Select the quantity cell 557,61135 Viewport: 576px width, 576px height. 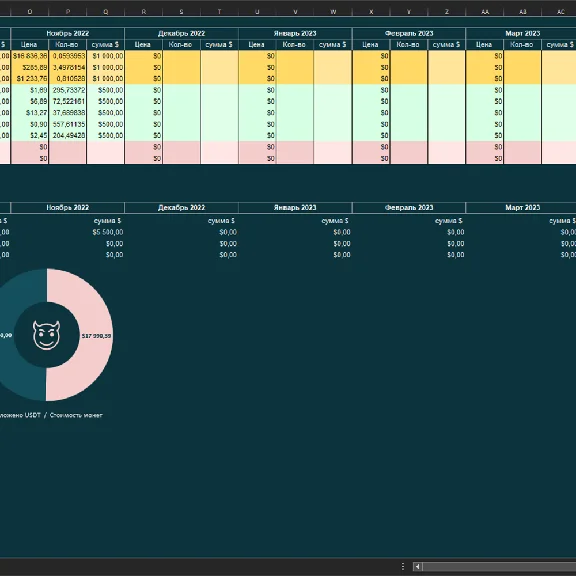68,124
